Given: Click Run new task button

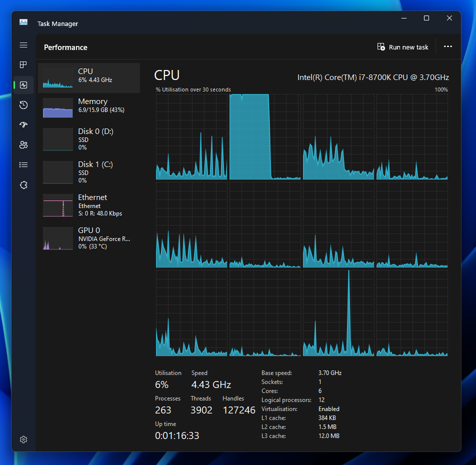Looking at the screenshot, I should [402, 47].
